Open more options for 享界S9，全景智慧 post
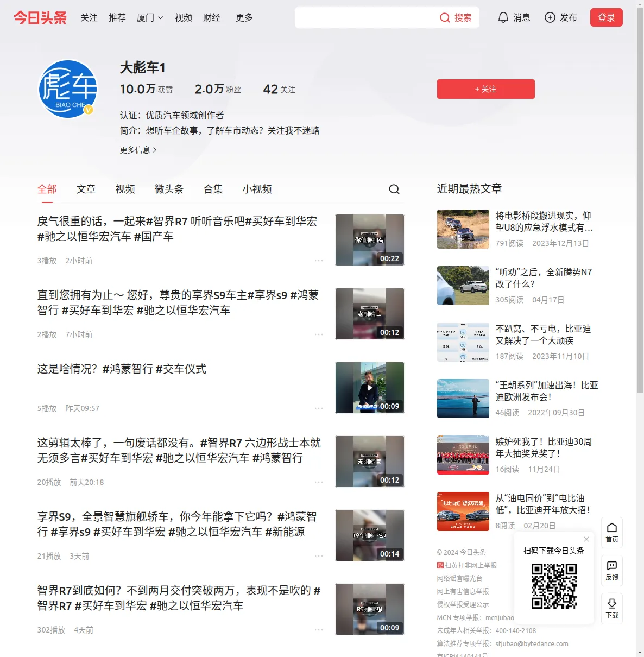This screenshot has width=644, height=657. (319, 556)
